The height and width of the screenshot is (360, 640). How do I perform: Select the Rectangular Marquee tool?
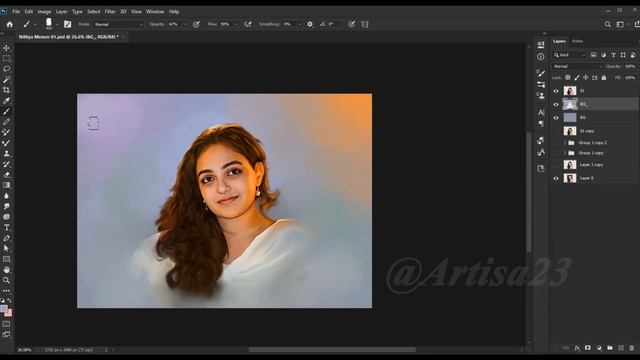[x=7, y=58]
